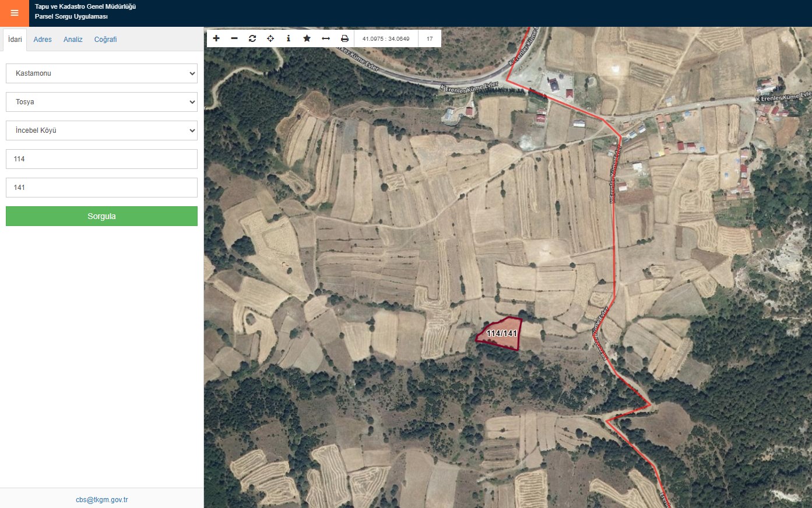Open the Analiz tab
The image size is (812, 508).
tap(73, 40)
